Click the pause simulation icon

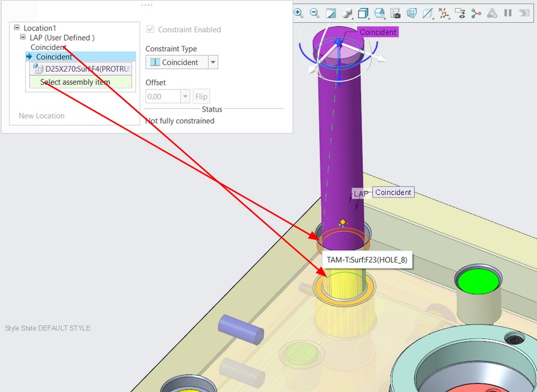pyautogui.click(x=508, y=13)
